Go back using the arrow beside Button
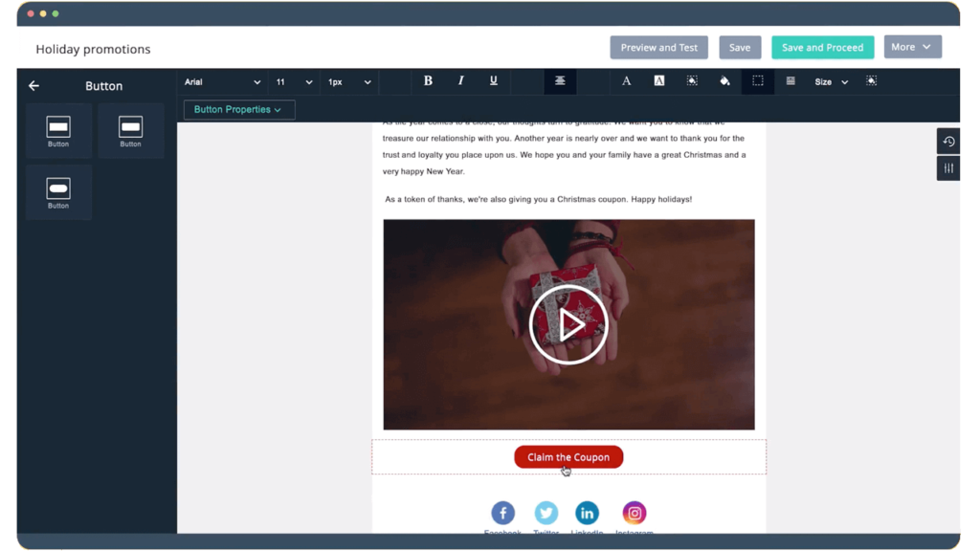The width and height of the screenshot is (980, 551). click(33, 85)
